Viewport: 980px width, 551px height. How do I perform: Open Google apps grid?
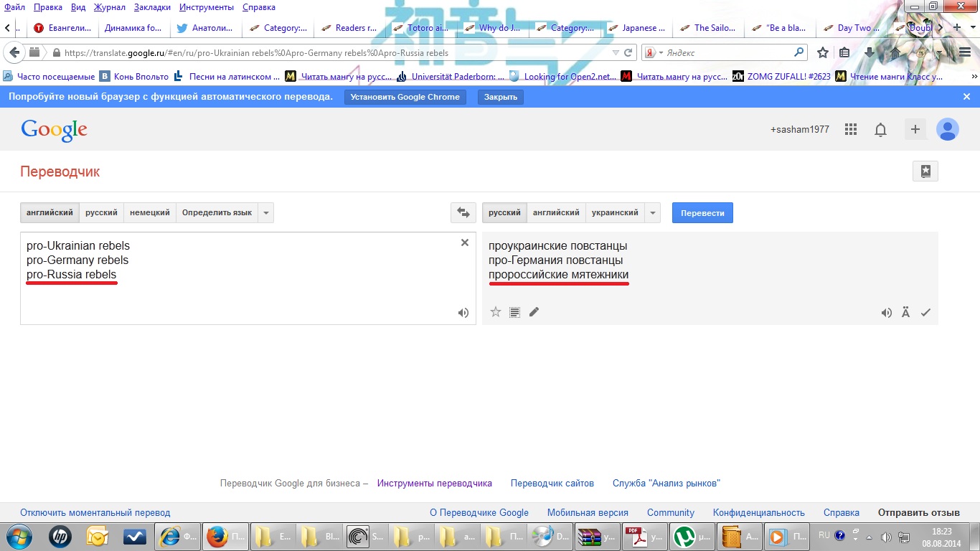tap(851, 129)
